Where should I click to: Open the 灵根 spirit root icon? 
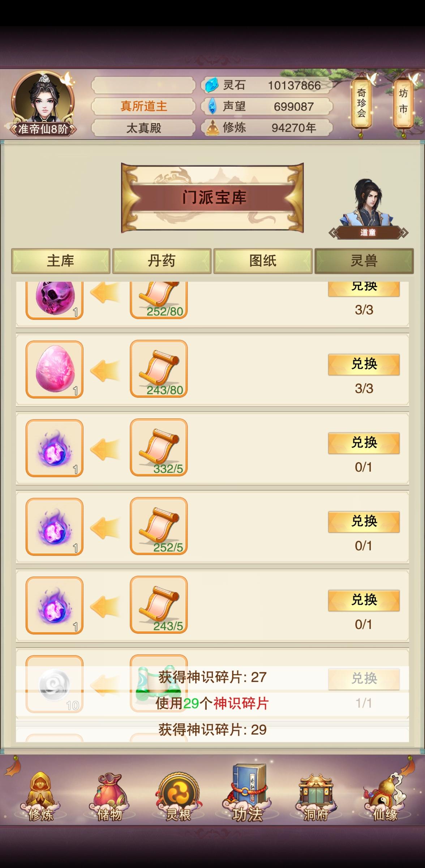click(x=178, y=797)
